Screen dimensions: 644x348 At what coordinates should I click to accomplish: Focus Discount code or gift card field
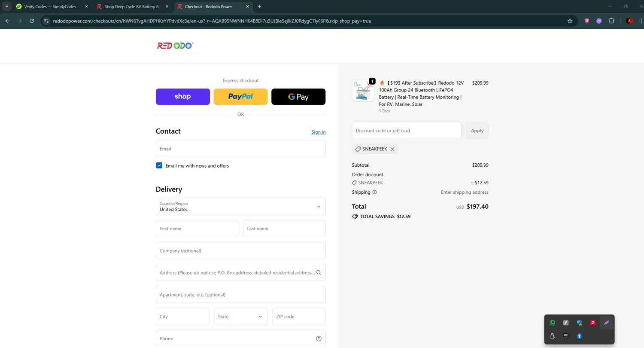407,131
